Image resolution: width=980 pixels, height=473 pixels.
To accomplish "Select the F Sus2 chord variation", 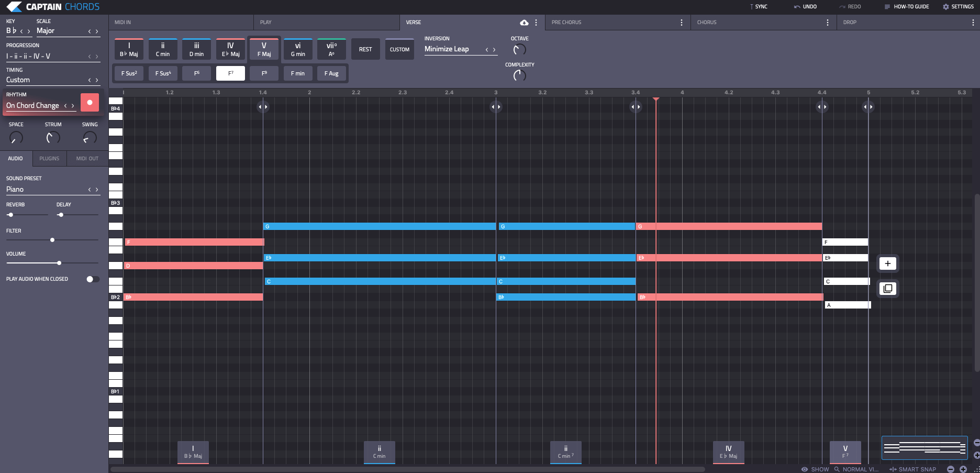I will tap(129, 73).
